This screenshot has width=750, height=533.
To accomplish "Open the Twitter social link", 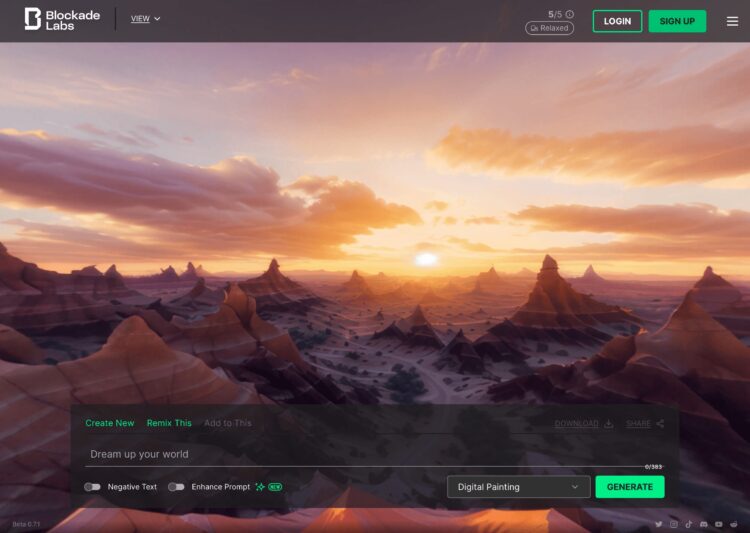I will point(659,524).
